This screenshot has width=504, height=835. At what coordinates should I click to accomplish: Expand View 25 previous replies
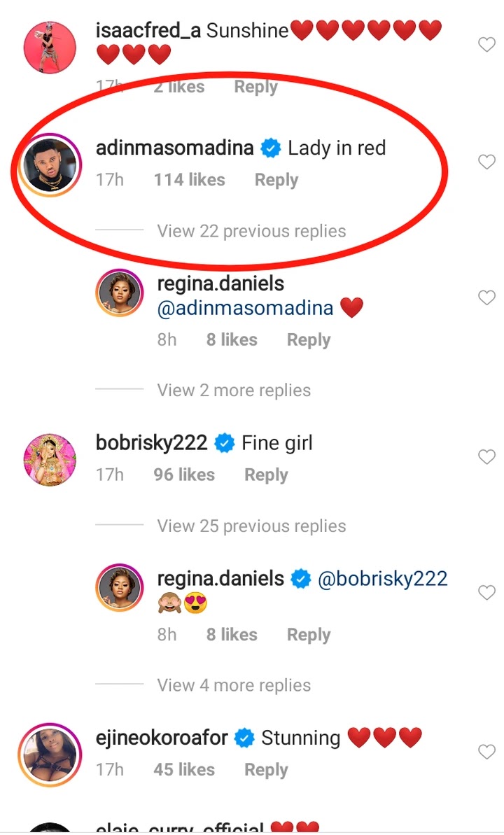pyautogui.click(x=251, y=526)
